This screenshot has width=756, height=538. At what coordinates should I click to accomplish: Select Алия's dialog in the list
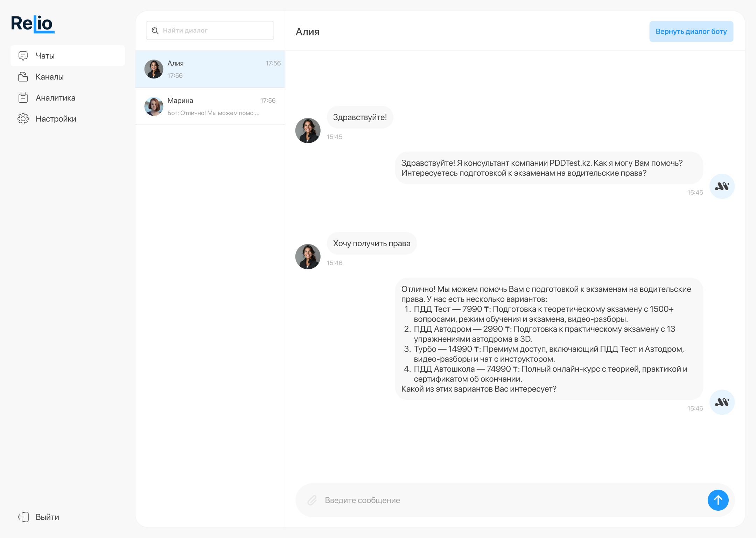coord(210,69)
